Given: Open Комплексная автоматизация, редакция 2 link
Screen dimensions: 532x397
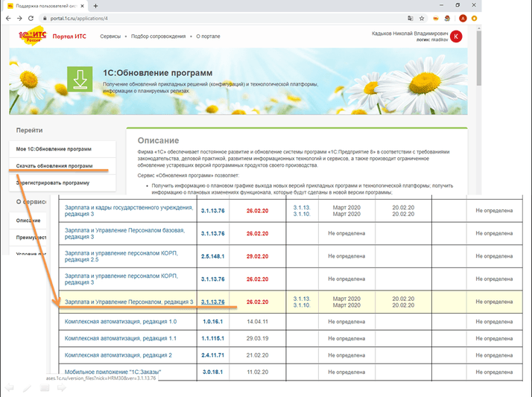Looking at the screenshot, I should tap(118, 355).
